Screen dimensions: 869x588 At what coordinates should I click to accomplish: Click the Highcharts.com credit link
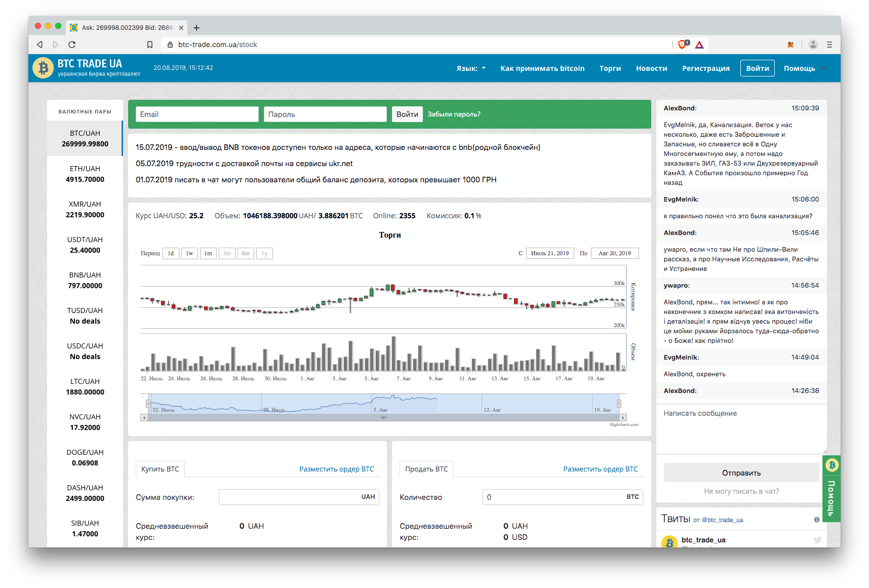624,424
